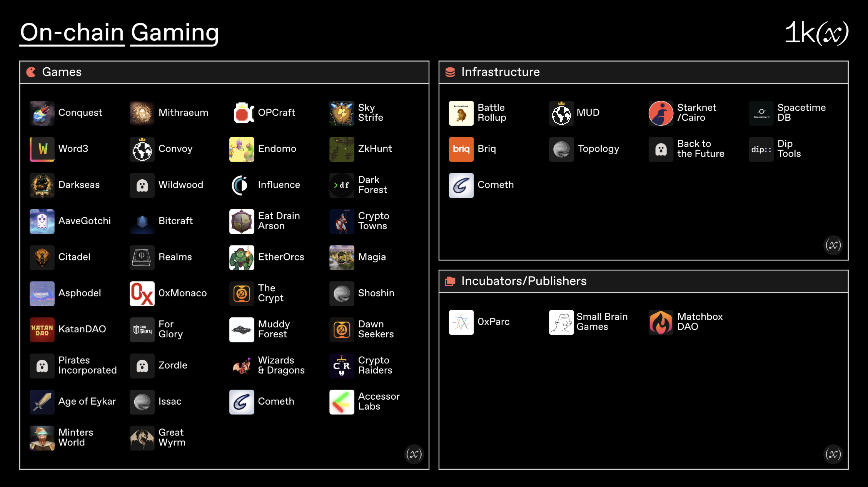
Task: Click the Dark Forest label text
Action: click(372, 185)
